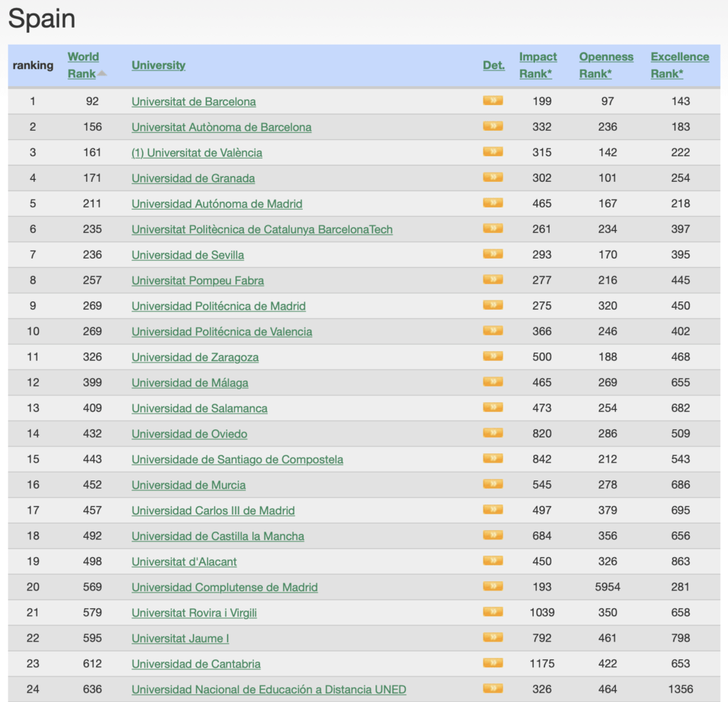Click details arrow for Universidad de Málaga
Screen dimensions: 728x702
[493, 382]
